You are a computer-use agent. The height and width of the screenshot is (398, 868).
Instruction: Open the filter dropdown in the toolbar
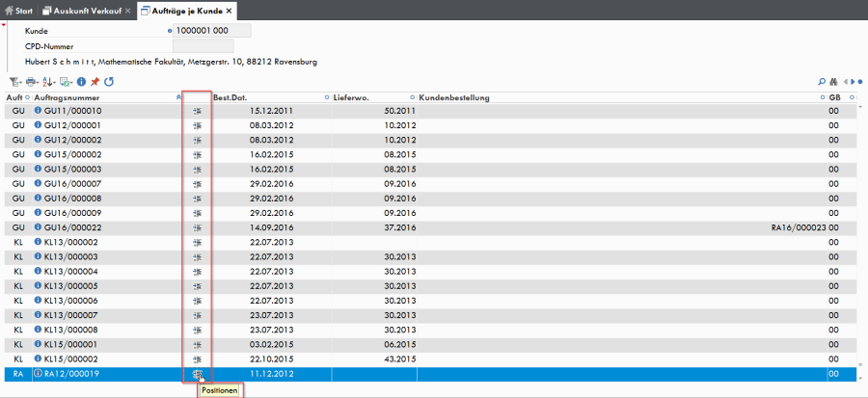click(15, 82)
